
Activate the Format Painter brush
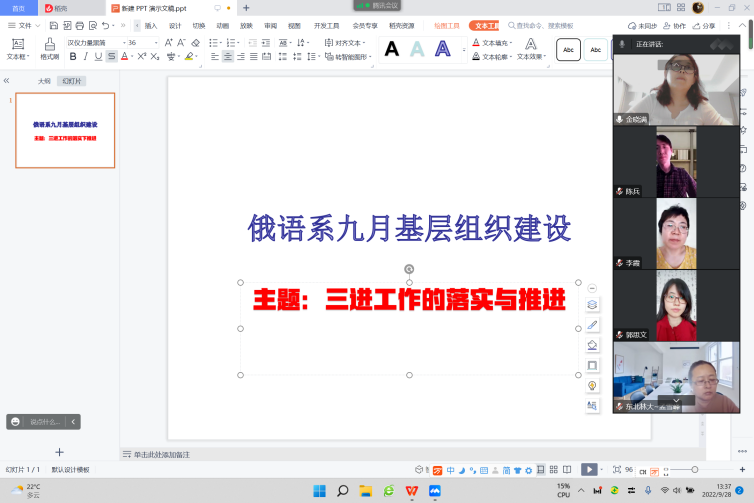50,49
